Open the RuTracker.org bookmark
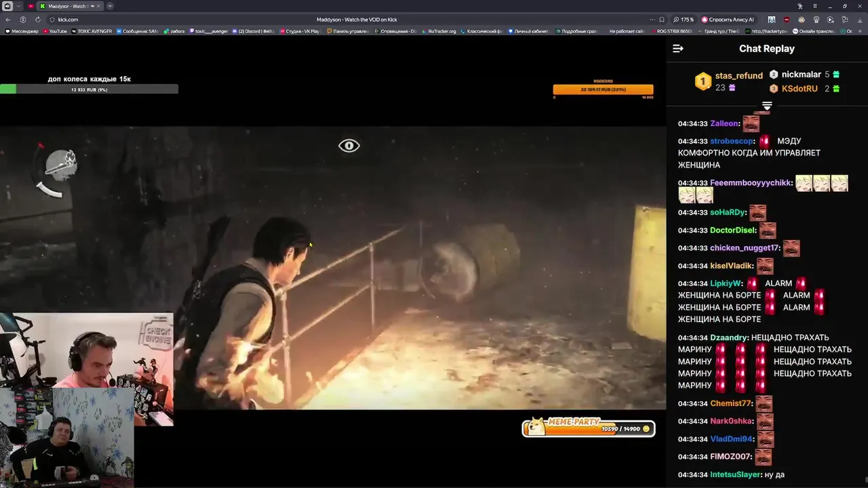Image resolution: width=868 pixels, height=488 pixels. (439, 31)
